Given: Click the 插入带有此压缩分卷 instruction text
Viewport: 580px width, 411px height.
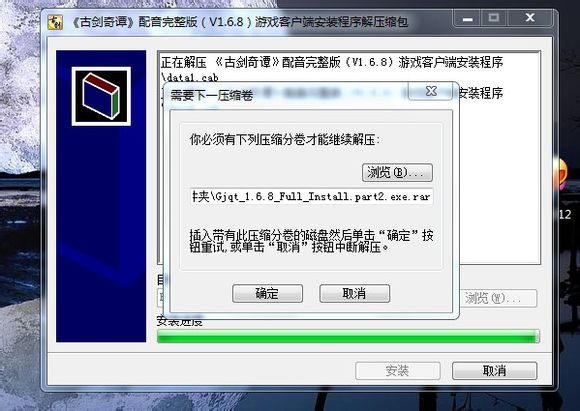Looking at the screenshot, I should tap(311, 241).
